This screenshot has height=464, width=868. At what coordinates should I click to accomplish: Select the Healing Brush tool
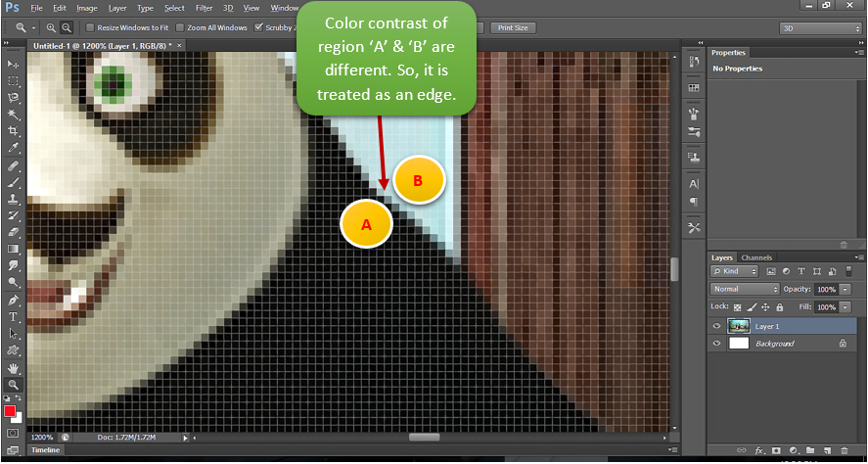[x=13, y=165]
